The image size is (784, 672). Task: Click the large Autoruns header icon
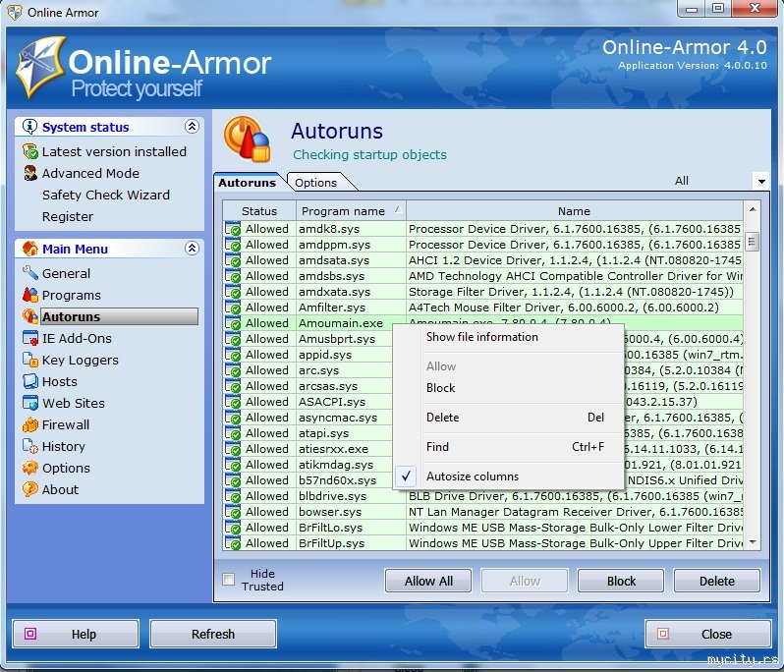[248, 139]
